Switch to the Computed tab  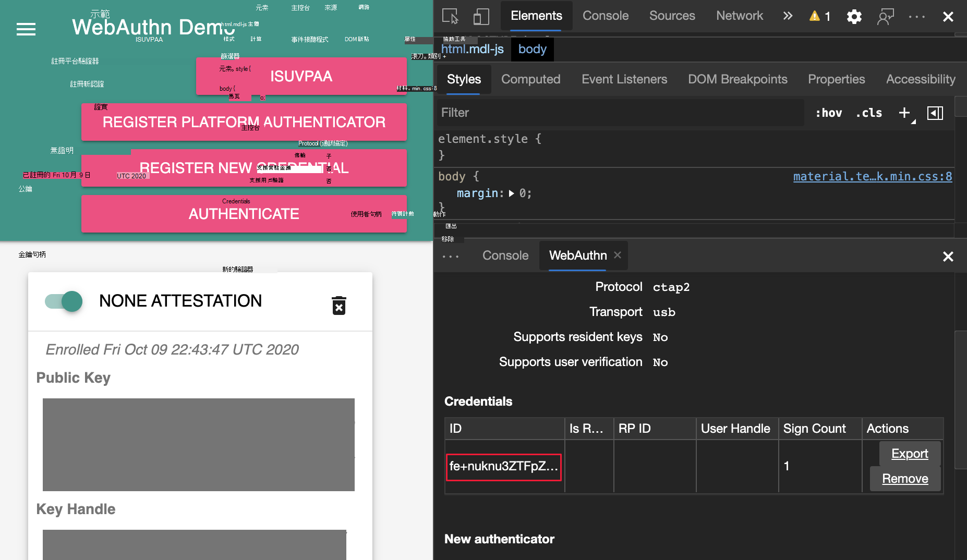click(x=531, y=79)
